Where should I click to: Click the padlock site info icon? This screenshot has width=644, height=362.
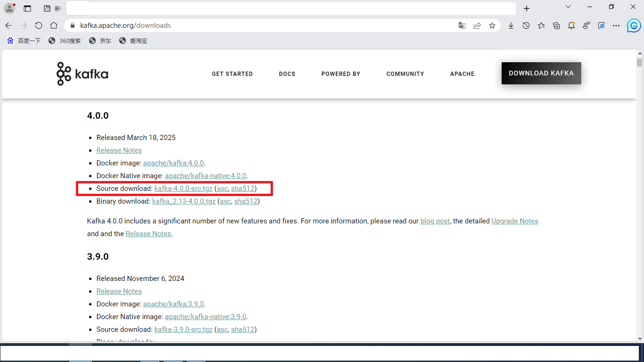click(x=72, y=25)
